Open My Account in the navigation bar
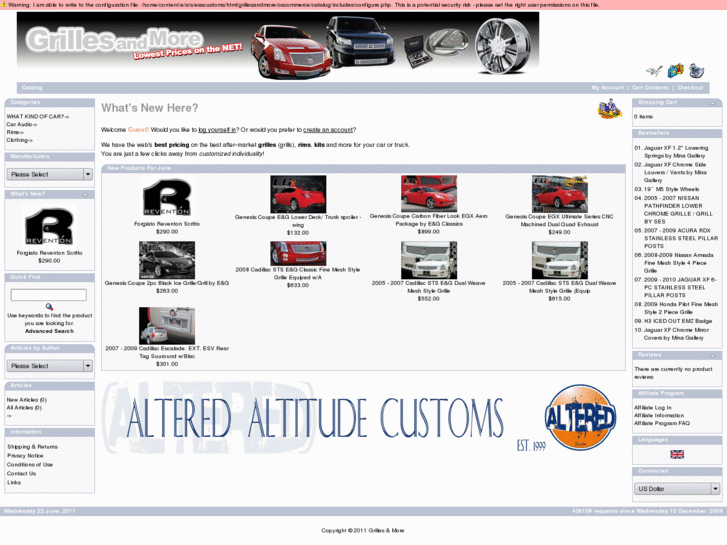Screen dimensions: 727x545 click(607, 88)
